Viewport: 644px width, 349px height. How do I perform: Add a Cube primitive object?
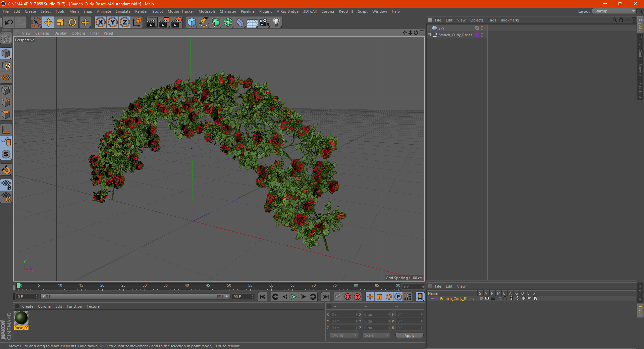pyautogui.click(x=192, y=22)
